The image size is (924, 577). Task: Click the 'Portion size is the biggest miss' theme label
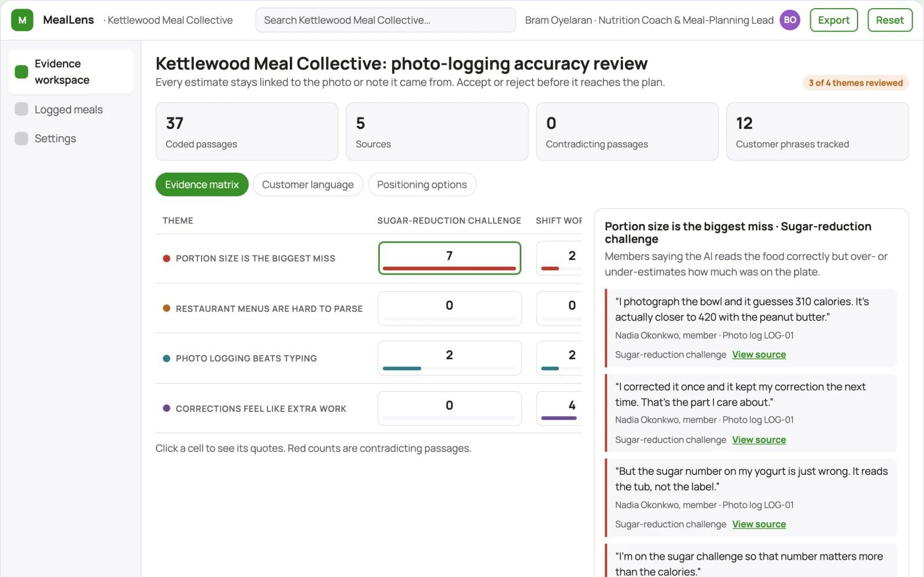[255, 259]
